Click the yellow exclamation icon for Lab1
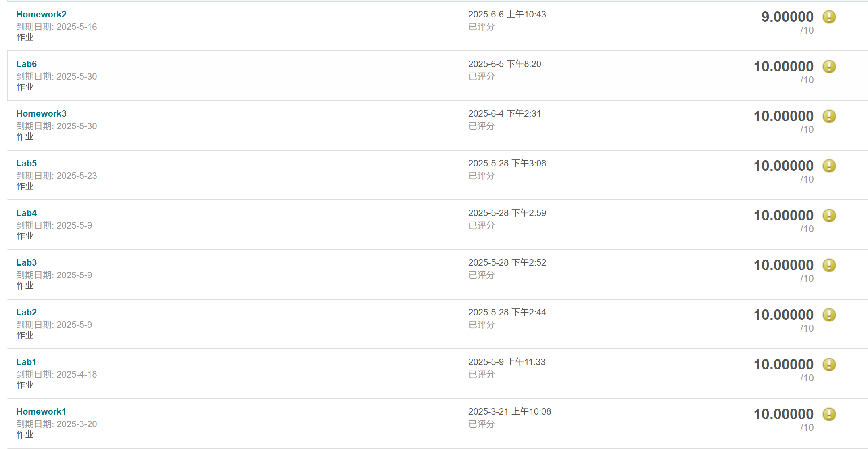The height and width of the screenshot is (449, 868). [829, 365]
